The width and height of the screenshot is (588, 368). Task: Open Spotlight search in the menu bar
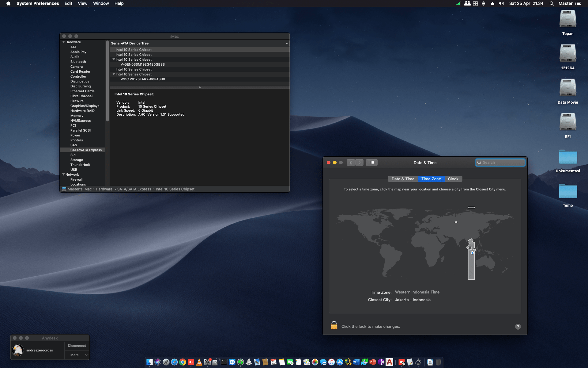click(x=552, y=3)
